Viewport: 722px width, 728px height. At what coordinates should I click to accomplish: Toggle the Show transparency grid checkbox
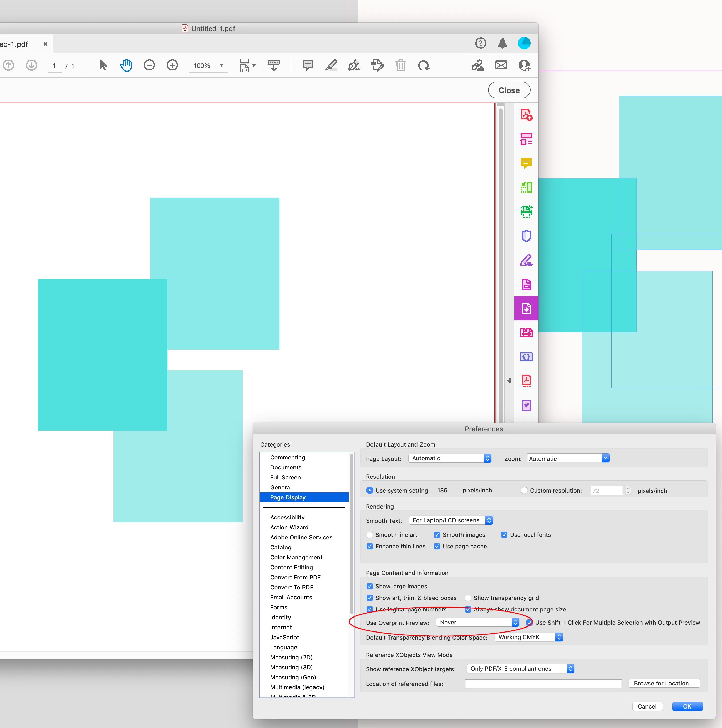pyautogui.click(x=468, y=598)
